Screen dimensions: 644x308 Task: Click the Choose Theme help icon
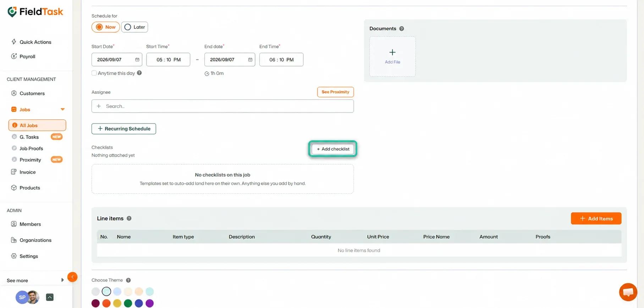(128, 280)
